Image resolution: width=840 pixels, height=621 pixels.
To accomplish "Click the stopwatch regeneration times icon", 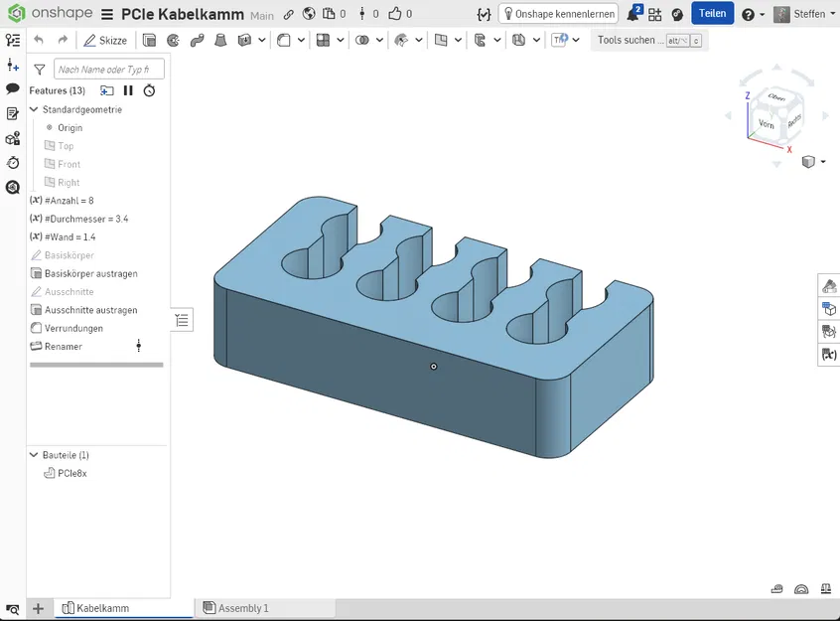I will (x=149, y=90).
